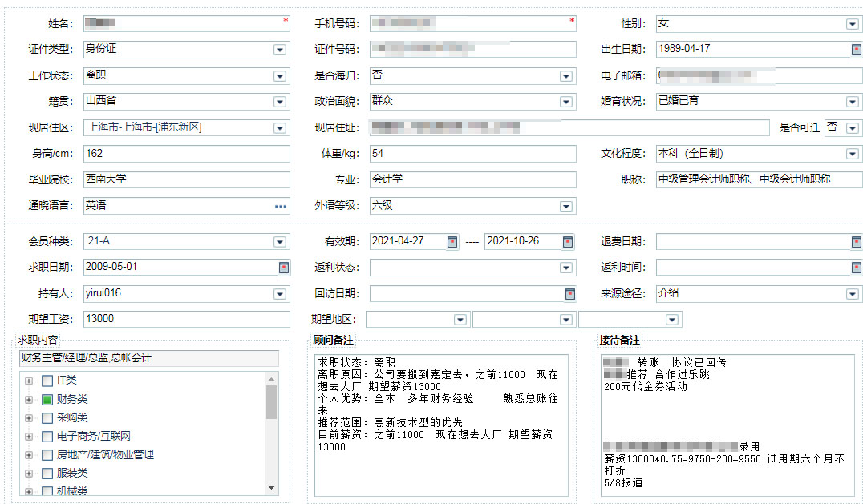
Task: Open the 性别 dropdown
Action: [852, 24]
